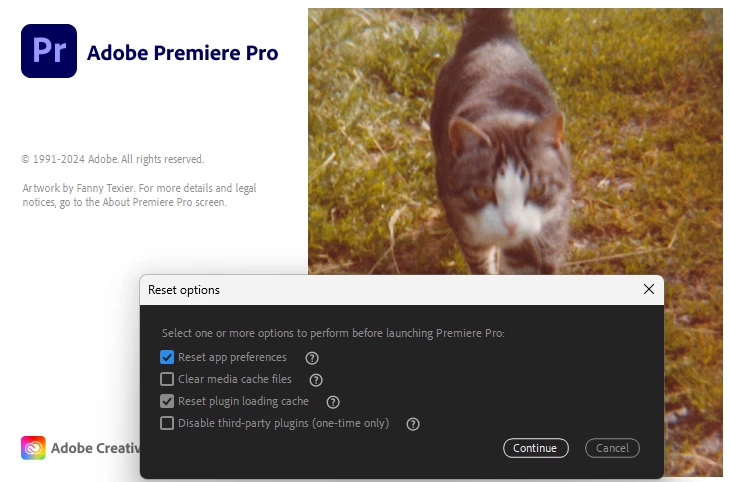Check Disable third-party plugins (one-time only)
This screenshot has width=730, height=482.
click(167, 423)
